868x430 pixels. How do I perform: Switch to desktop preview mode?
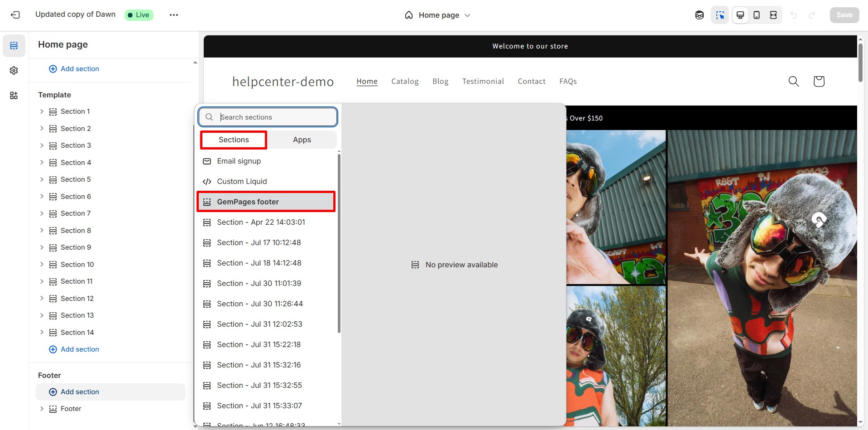[x=740, y=14]
